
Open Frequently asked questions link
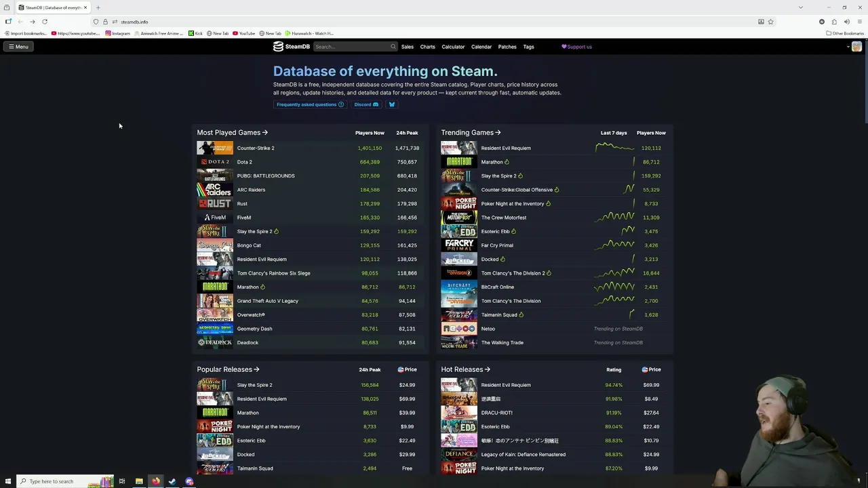[310, 104]
